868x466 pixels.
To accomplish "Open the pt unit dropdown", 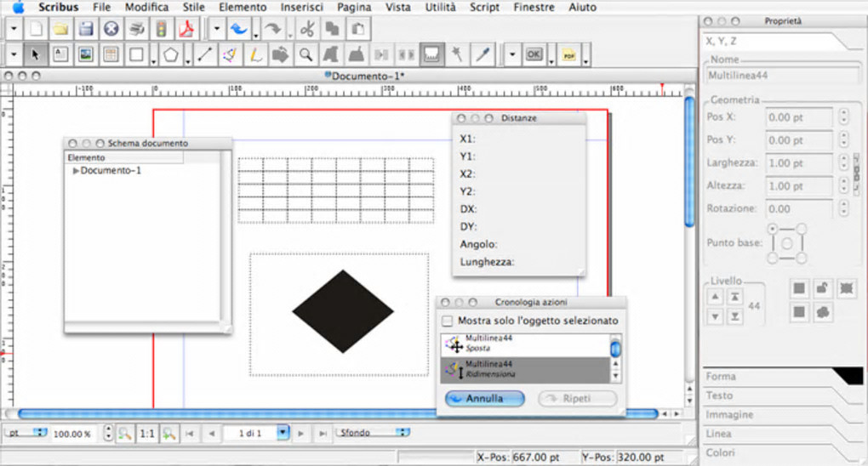I will (28, 433).
